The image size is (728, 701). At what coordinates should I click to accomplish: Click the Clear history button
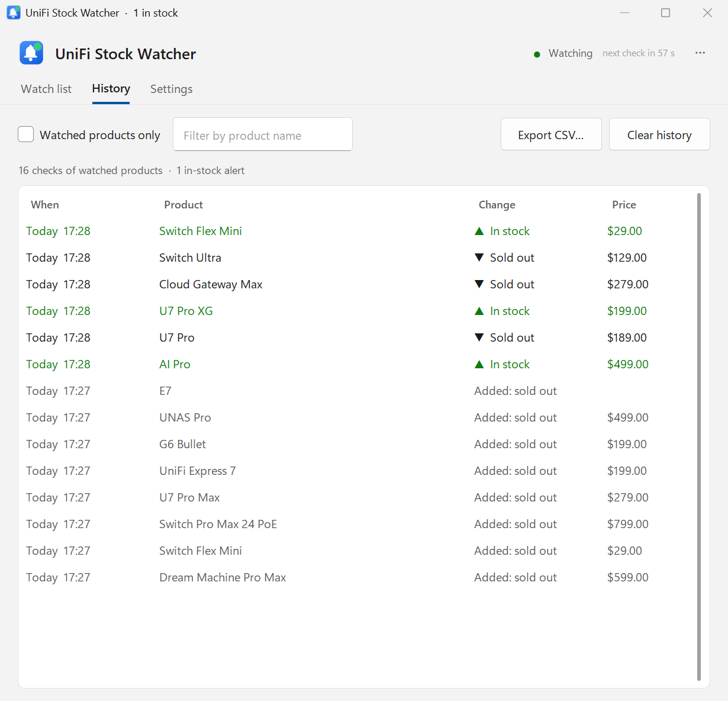pyautogui.click(x=659, y=134)
